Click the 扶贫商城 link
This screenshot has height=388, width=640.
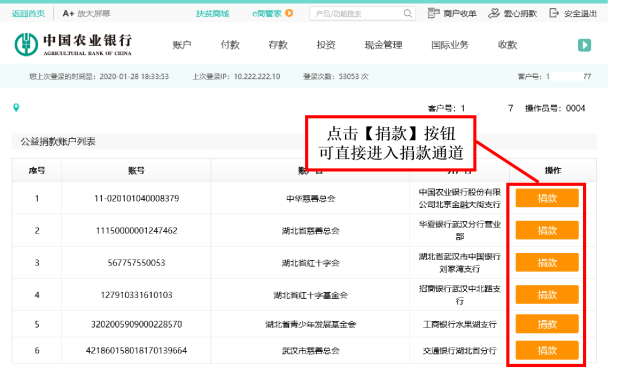213,13
